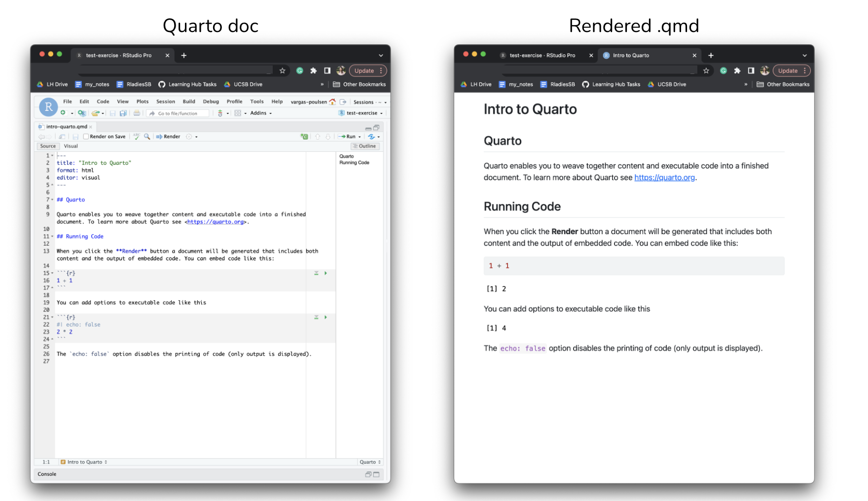Enable the Render on Save checkbox
868x501 pixels.
pyautogui.click(x=86, y=137)
